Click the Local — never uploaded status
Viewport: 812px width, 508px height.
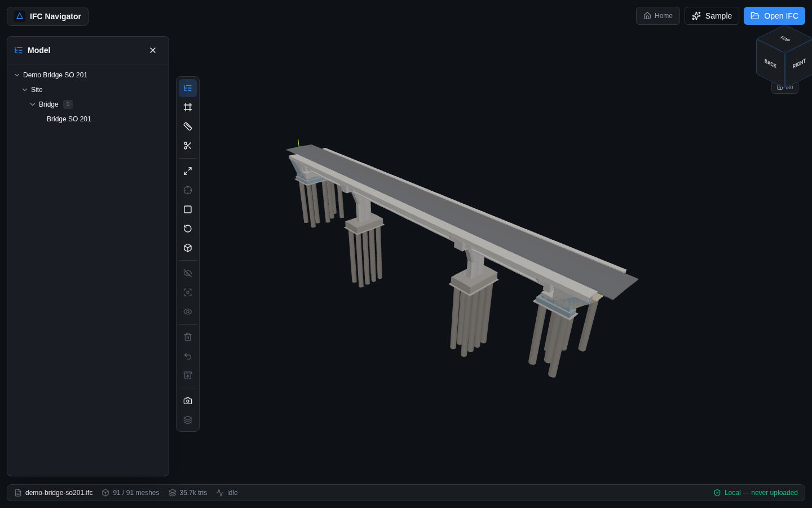point(756,493)
